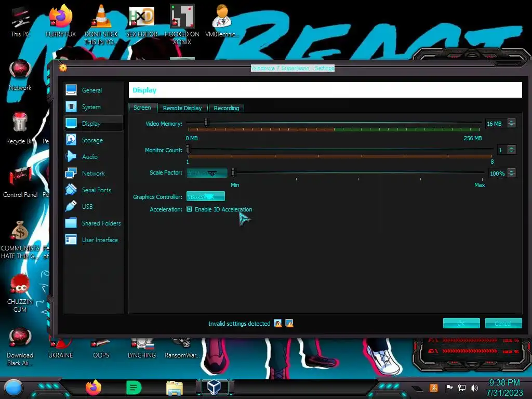
Task: Click Cancel to discard settings
Action: (x=503, y=323)
